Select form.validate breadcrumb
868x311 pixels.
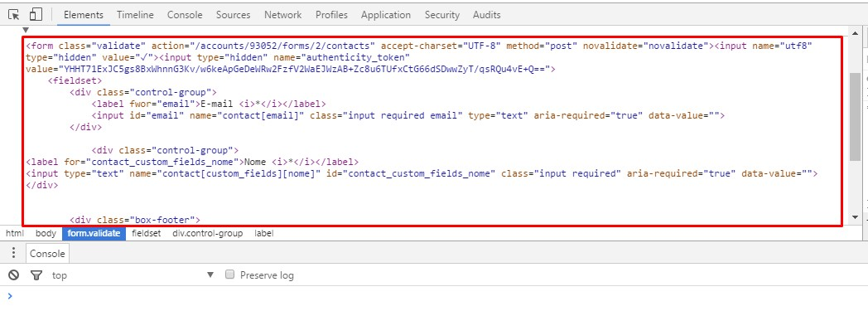tap(94, 233)
